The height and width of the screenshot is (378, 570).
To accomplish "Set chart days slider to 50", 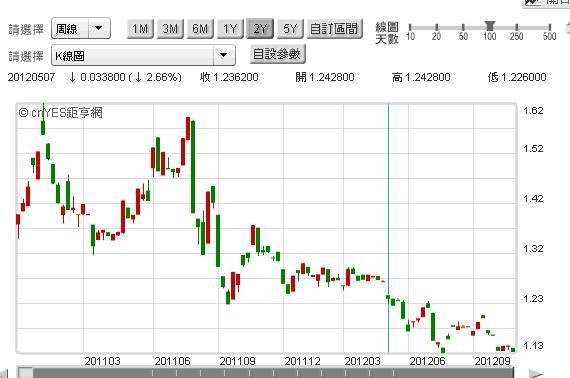I will (463, 28).
